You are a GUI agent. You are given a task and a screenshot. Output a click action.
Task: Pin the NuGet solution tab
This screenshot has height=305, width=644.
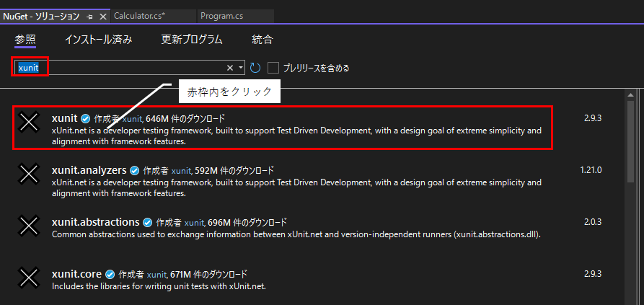[90, 17]
